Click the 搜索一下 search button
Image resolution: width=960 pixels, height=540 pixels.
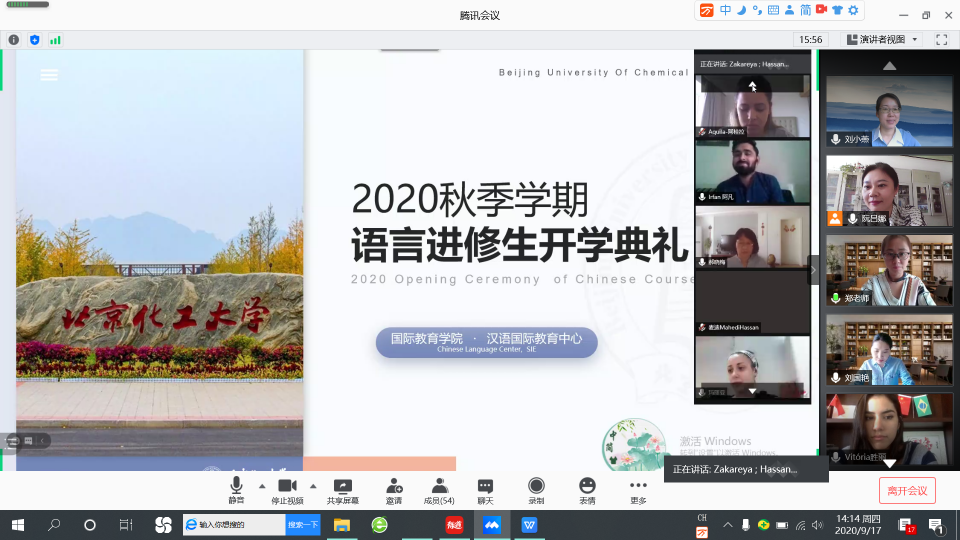(x=303, y=525)
